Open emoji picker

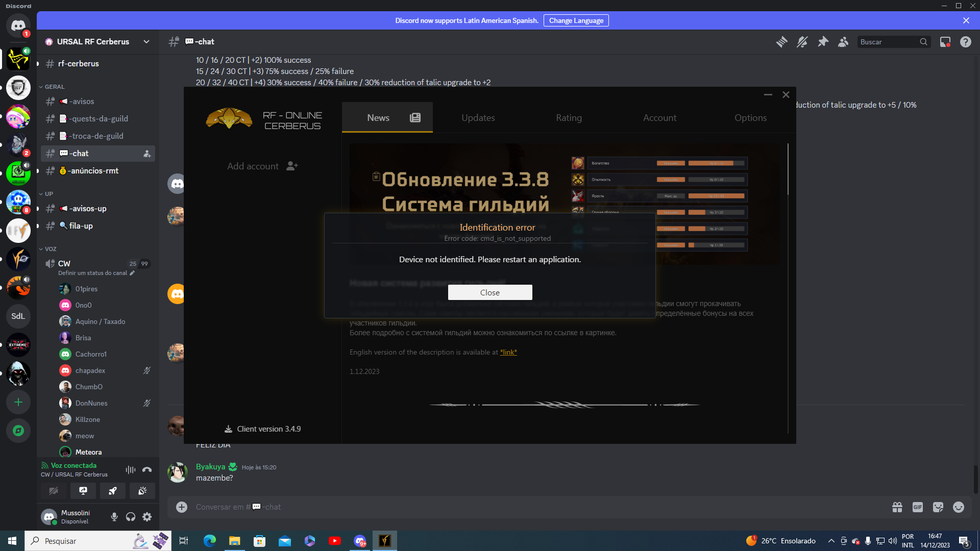coord(959,507)
